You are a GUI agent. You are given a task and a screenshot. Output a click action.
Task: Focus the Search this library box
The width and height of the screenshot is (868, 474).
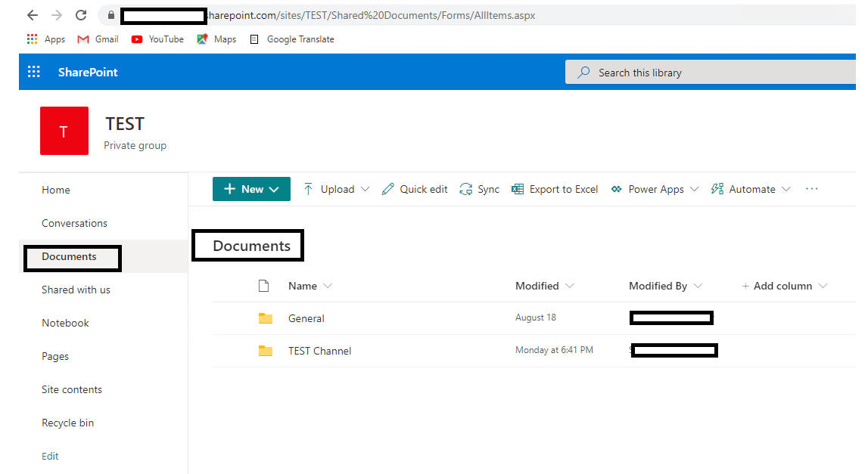(x=711, y=73)
